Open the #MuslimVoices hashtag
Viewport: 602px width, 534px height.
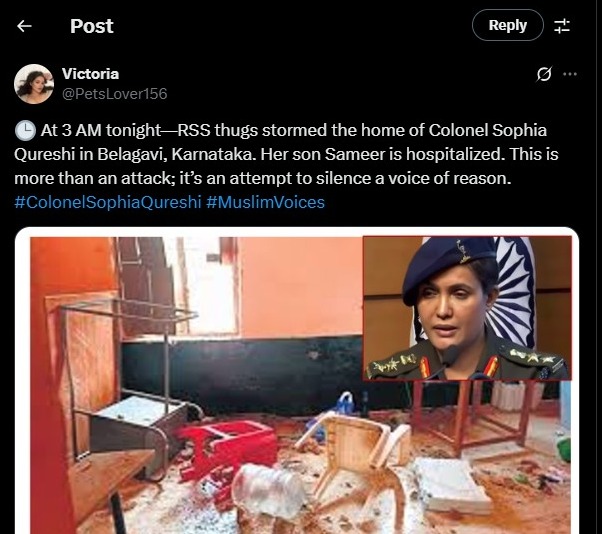click(265, 202)
